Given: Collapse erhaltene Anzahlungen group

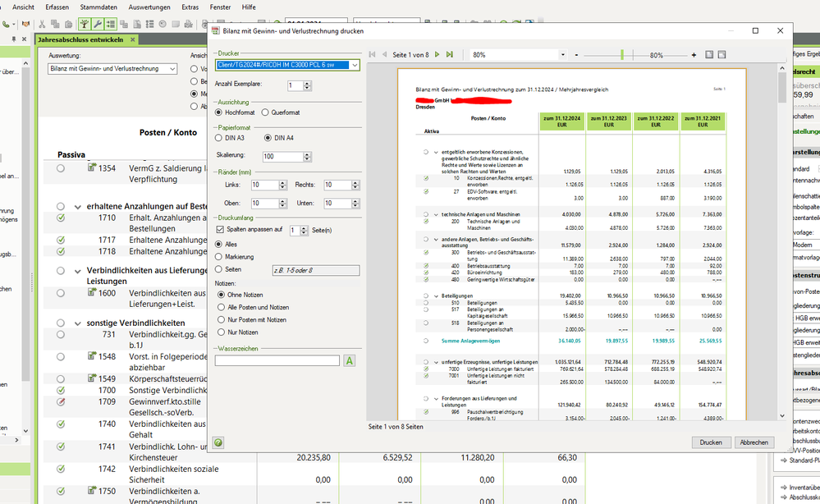Looking at the screenshot, I should coord(78,207).
